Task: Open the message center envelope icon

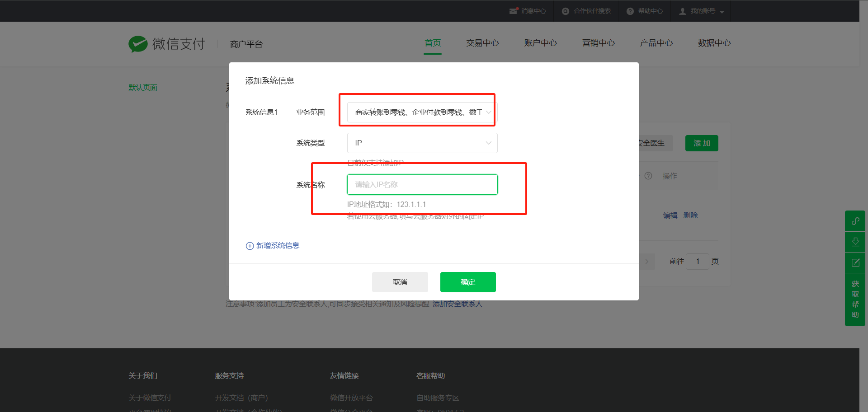Action: [513, 11]
